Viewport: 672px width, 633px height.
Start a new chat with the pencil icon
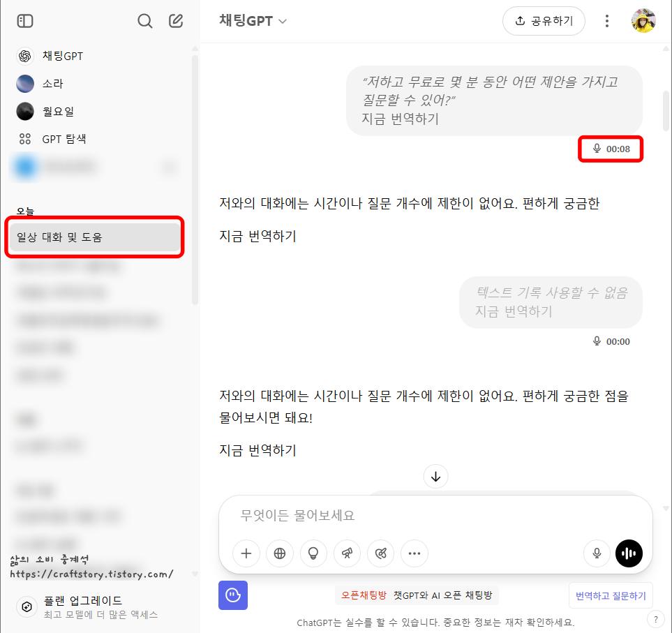pos(176,20)
